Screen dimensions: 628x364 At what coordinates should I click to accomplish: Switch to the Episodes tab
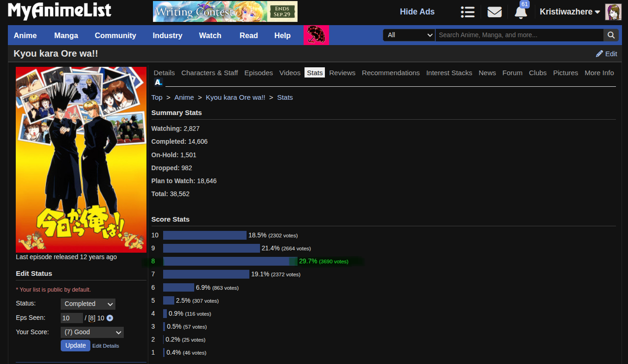click(259, 73)
